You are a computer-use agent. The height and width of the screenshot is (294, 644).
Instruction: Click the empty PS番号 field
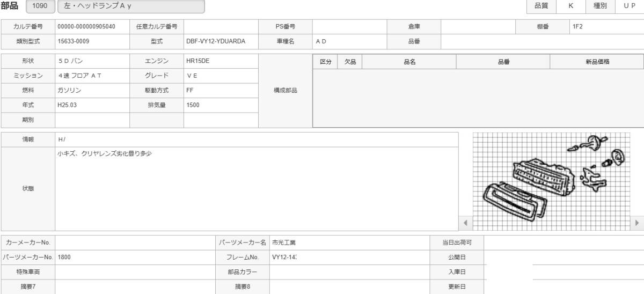click(x=350, y=26)
